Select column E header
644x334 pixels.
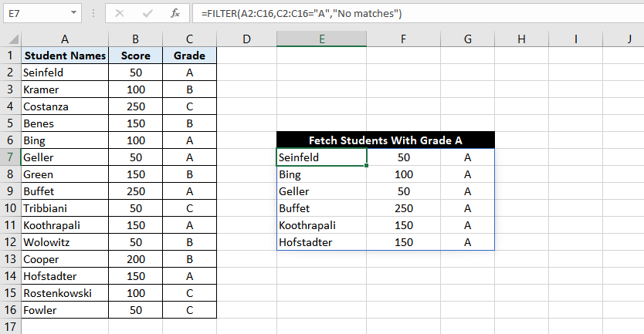tap(321, 39)
